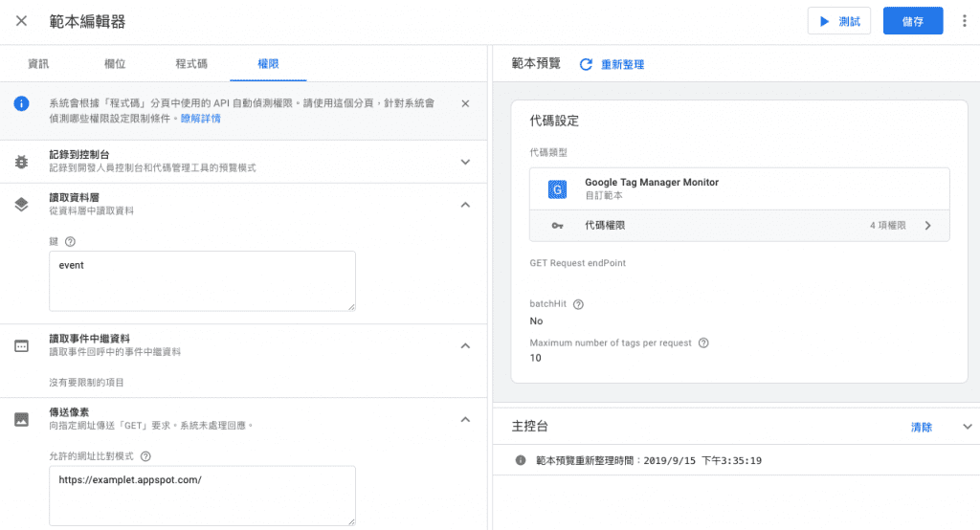Select the Google Tag Manager Monitor tag type
This screenshot has height=530, width=980.
(740, 188)
